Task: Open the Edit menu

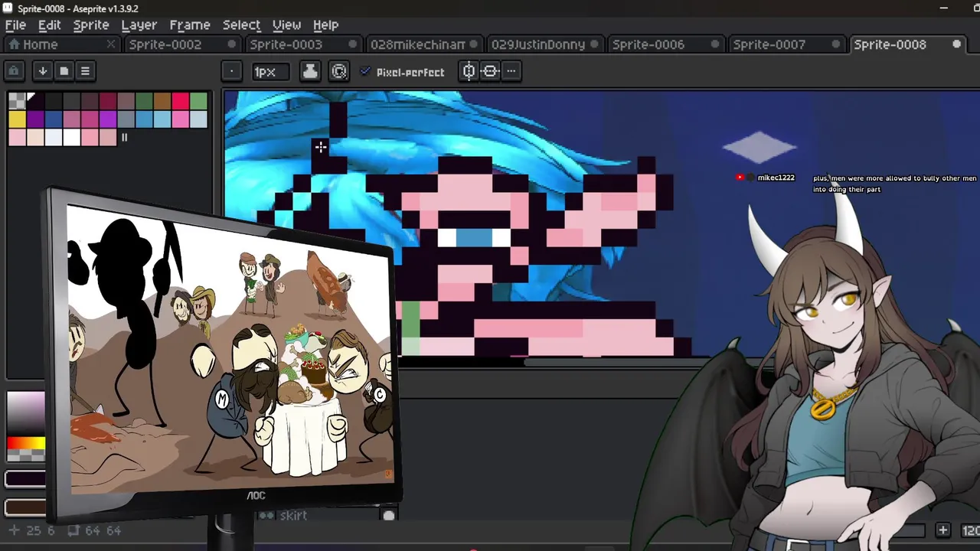Action: (x=49, y=24)
